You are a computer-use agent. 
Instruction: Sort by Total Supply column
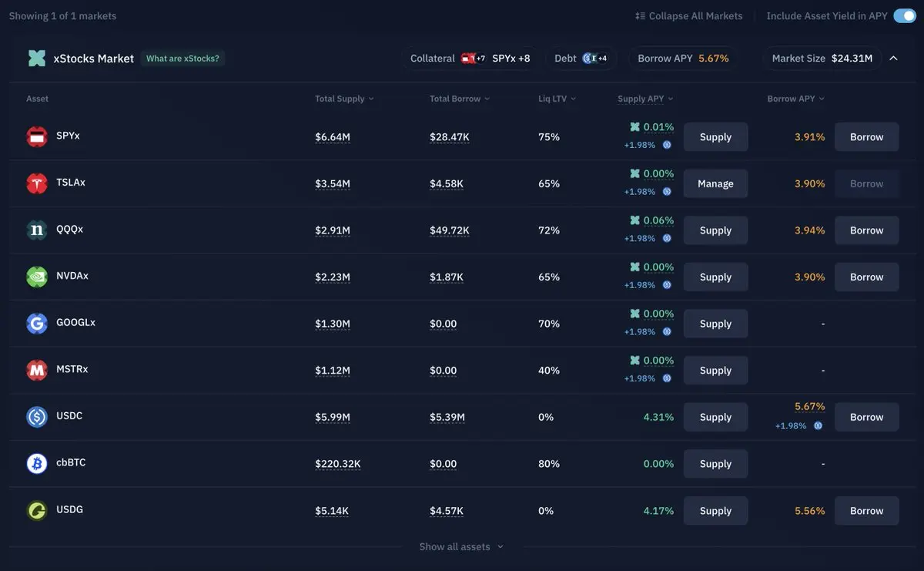344,99
